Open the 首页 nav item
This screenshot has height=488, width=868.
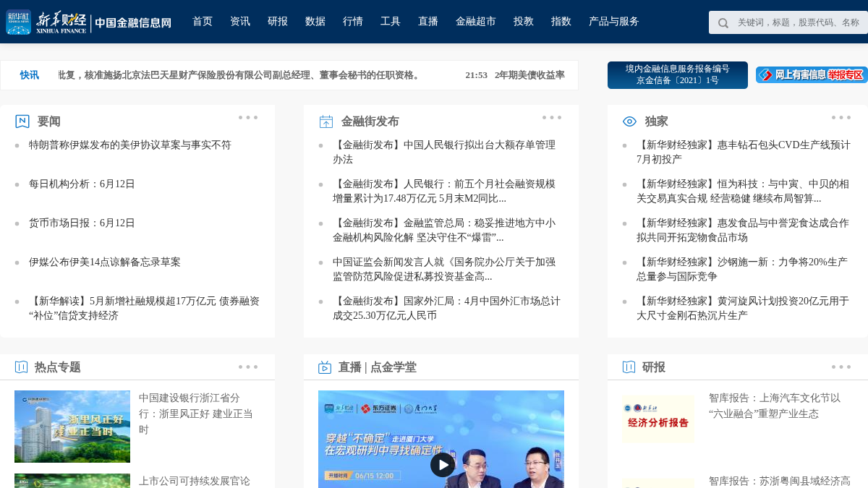click(x=203, y=22)
